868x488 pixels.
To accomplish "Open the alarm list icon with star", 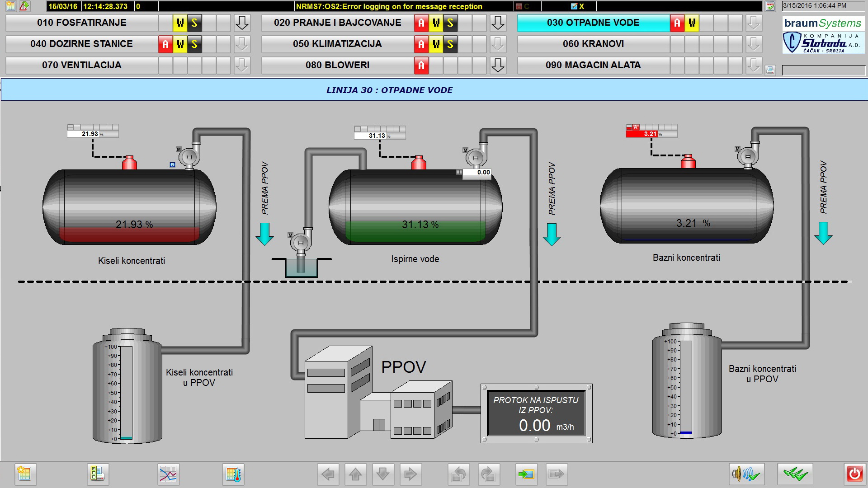I will (x=25, y=474).
